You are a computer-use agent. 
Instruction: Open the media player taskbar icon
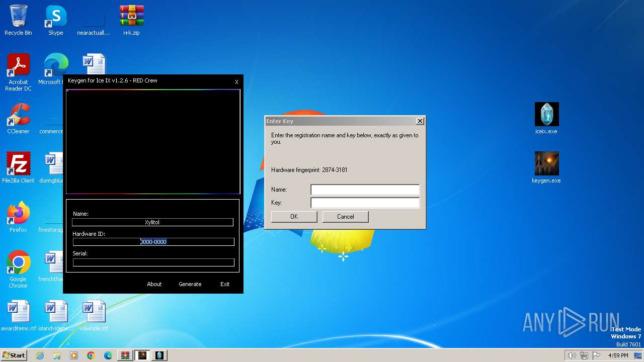coord(74,355)
